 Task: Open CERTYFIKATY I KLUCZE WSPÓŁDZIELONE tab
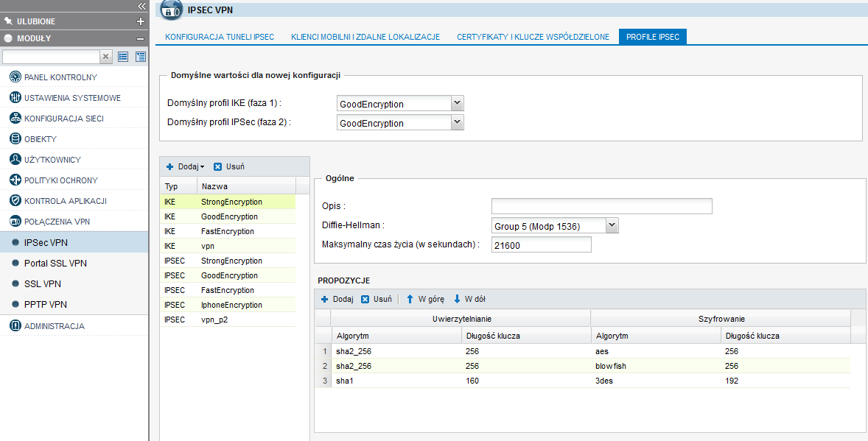point(533,37)
